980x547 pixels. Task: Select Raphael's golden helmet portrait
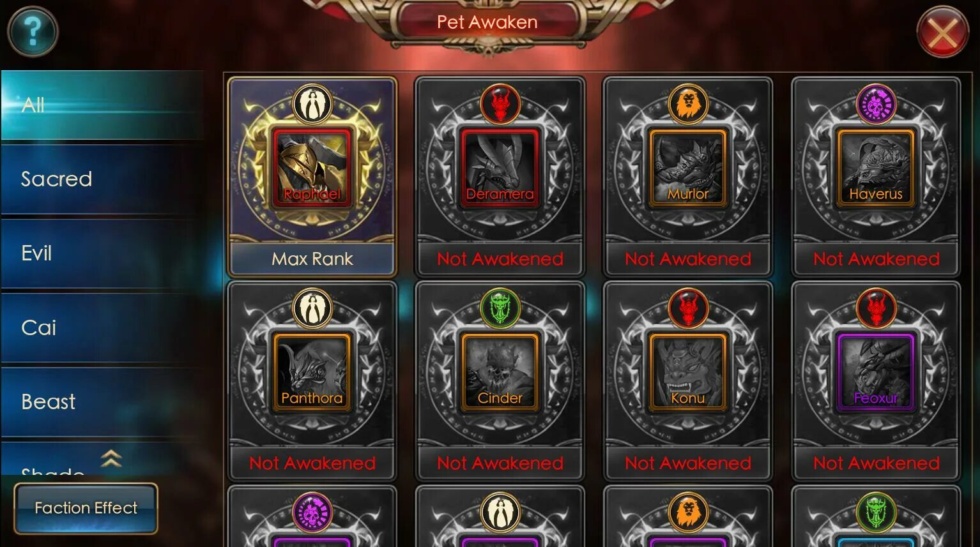click(x=312, y=167)
